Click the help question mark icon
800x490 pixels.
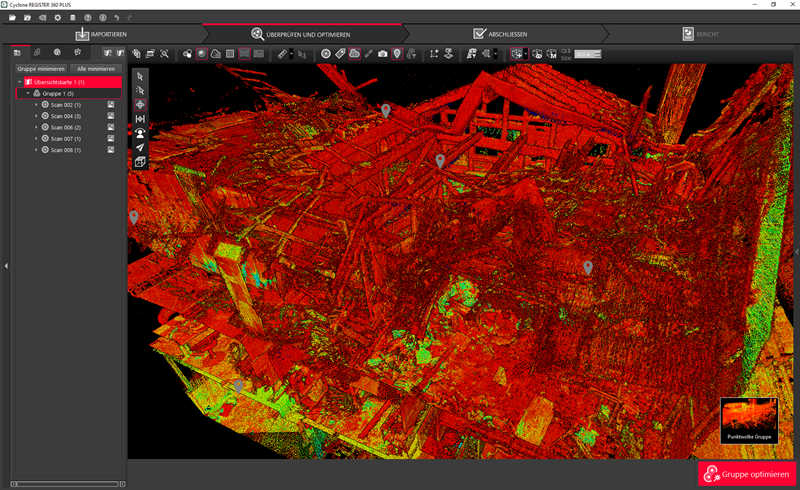(x=88, y=18)
